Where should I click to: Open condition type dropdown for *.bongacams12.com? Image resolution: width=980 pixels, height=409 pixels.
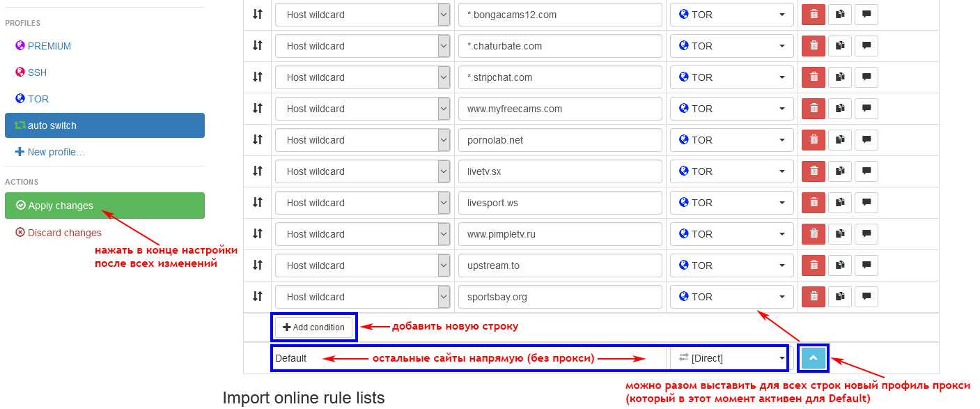click(362, 15)
